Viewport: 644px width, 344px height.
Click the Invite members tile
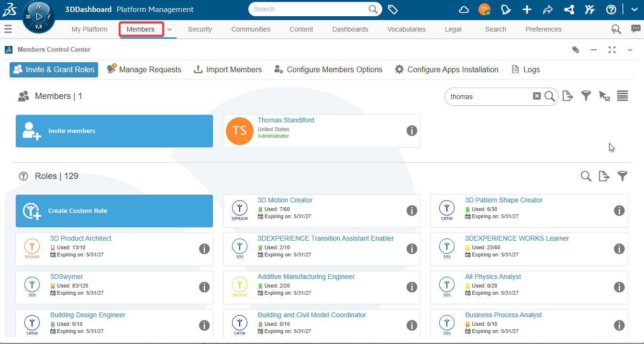pyautogui.click(x=114, y=131)
